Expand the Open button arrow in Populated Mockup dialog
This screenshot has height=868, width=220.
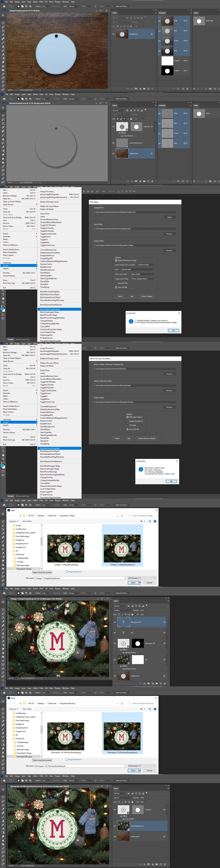pos(140,770)
